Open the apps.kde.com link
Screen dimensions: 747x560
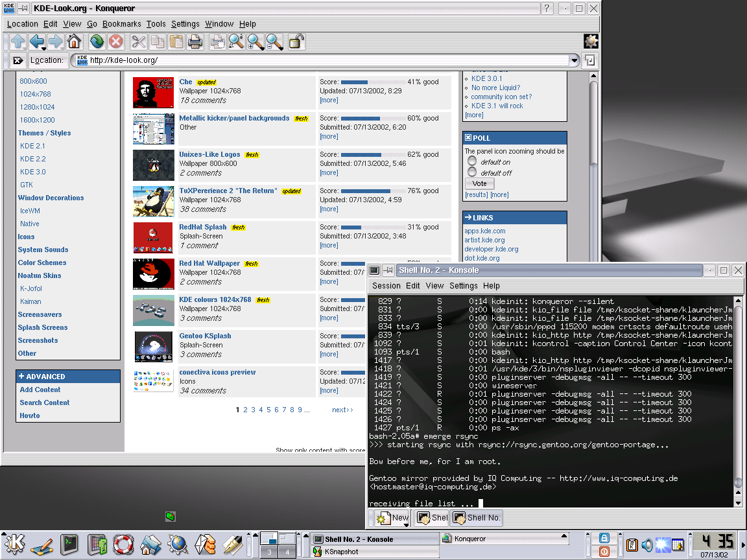click(x=485, y=231)
